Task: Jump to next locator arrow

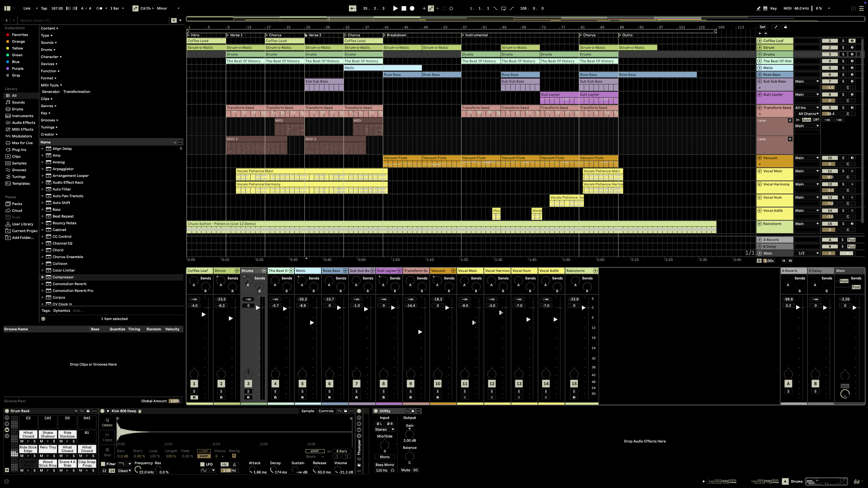Action: [766, 33]
